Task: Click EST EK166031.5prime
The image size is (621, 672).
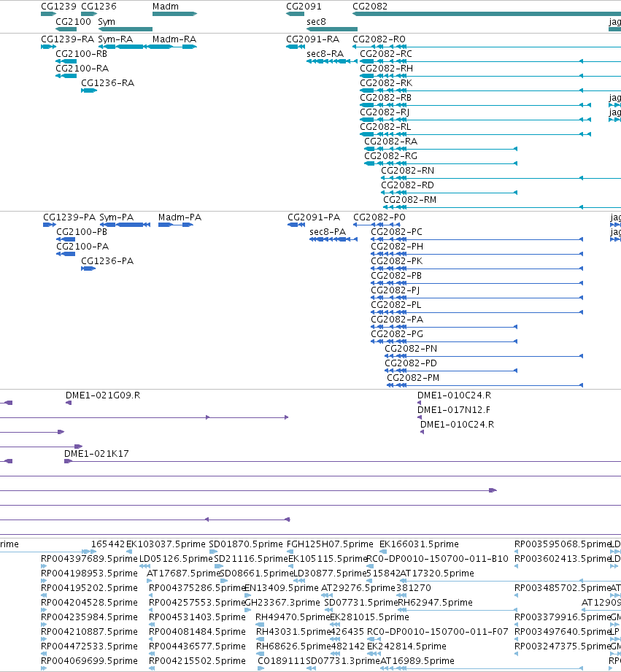Action: click(x=419, y=544)
